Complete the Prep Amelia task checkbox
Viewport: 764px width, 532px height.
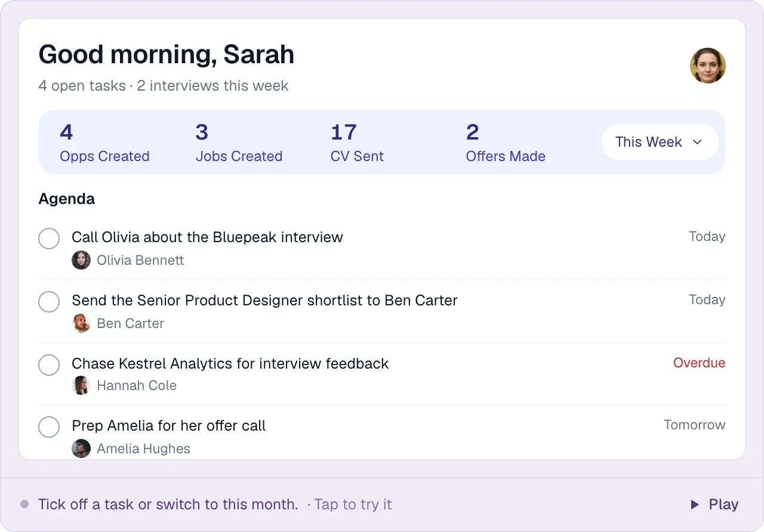tap(49, 427)
